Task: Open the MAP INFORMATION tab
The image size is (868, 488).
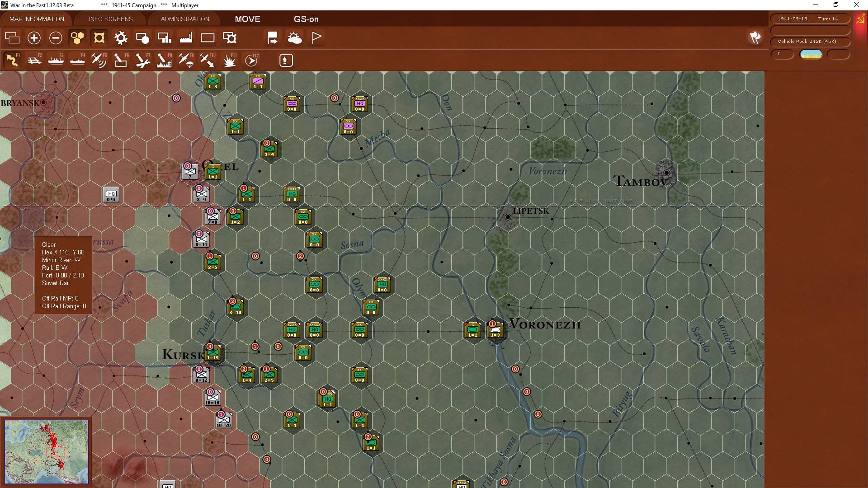Action: pos(37,19)
